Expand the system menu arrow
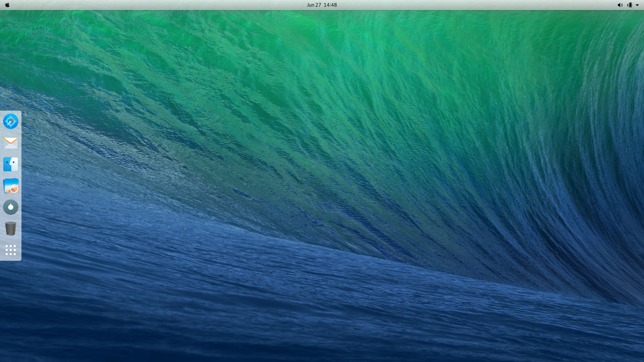 637,5
